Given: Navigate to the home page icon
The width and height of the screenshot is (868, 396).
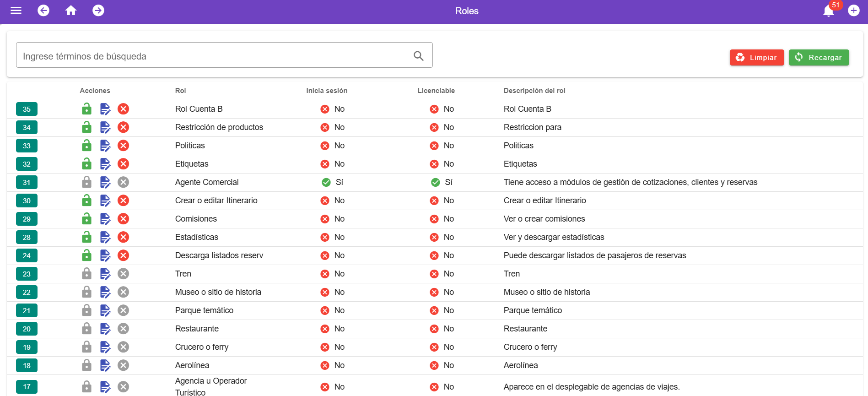Looking at the screenshot, I should tap(71, 11).
